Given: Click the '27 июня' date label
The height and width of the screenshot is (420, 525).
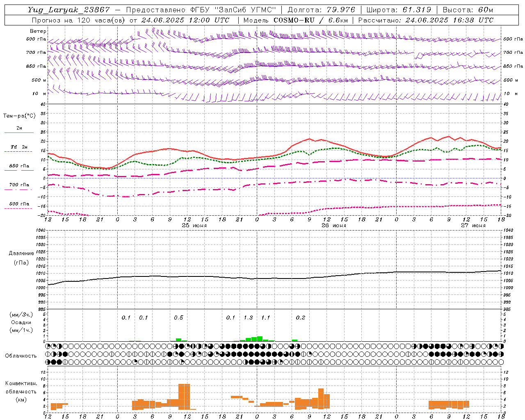Looking at the screenshot, I should pos(473,226).
